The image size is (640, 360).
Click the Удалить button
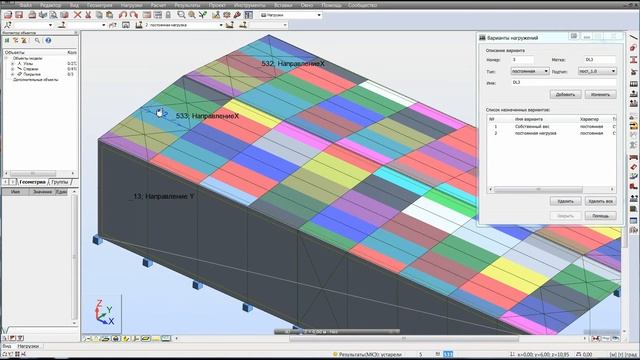(x=565, y=201)
